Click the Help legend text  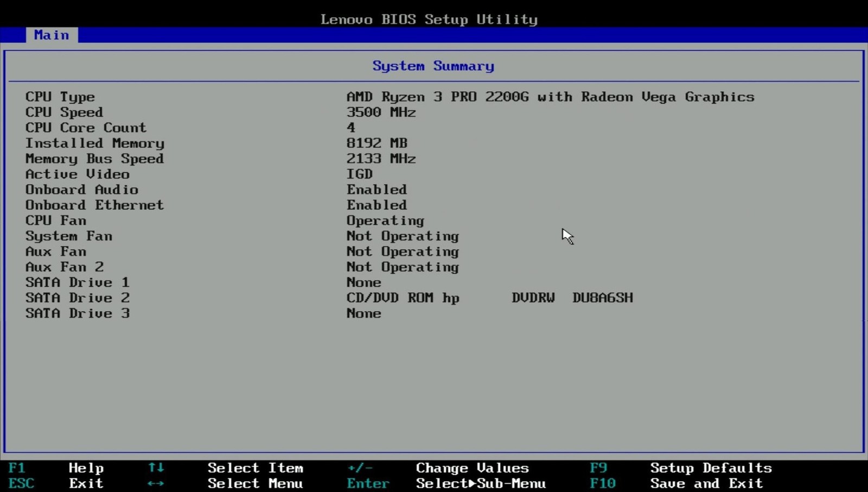[x=86, y=468]
